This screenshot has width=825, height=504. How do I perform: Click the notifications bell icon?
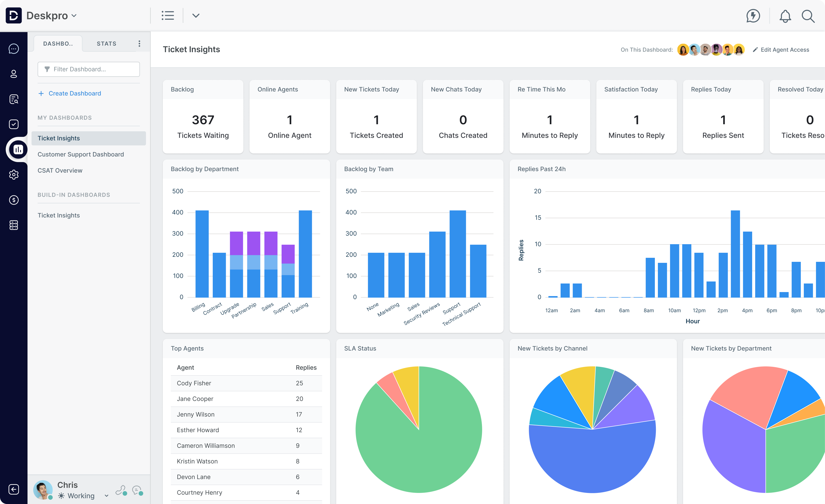tap(785, 16)
